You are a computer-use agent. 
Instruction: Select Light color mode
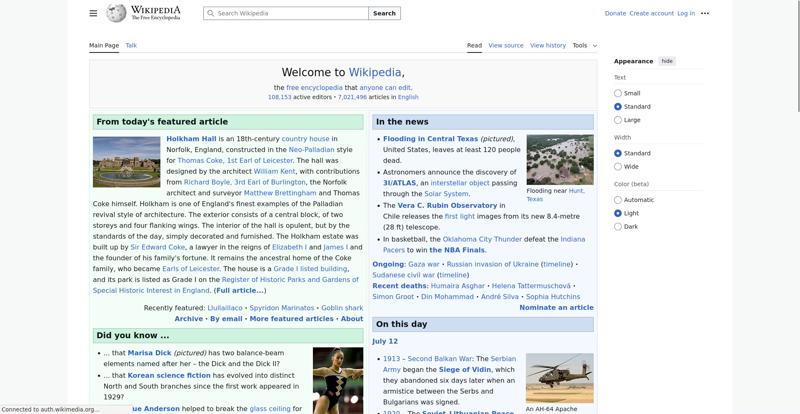point(618,213)
